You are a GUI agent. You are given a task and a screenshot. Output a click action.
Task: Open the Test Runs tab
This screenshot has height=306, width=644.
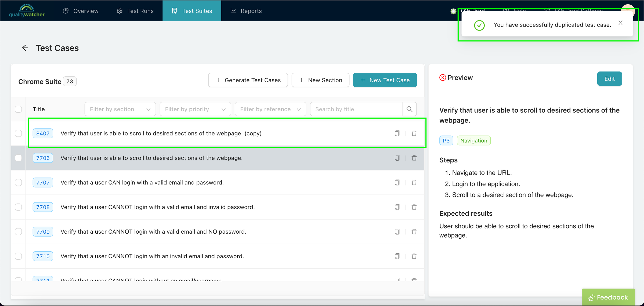[x=135, y=11]
